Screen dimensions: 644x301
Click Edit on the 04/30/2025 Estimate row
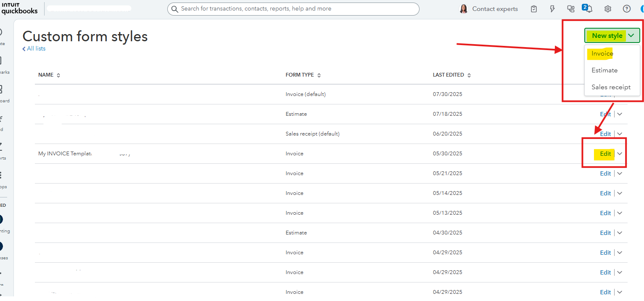pos(605,233)
